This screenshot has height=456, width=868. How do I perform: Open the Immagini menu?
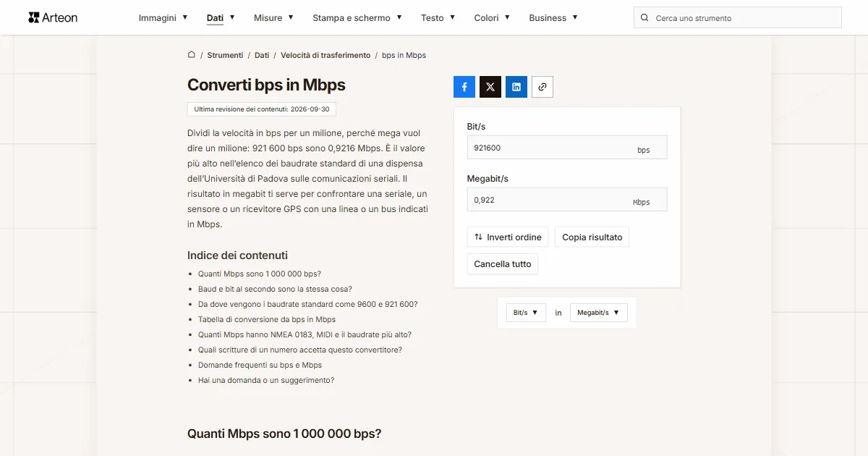point(163,17)
